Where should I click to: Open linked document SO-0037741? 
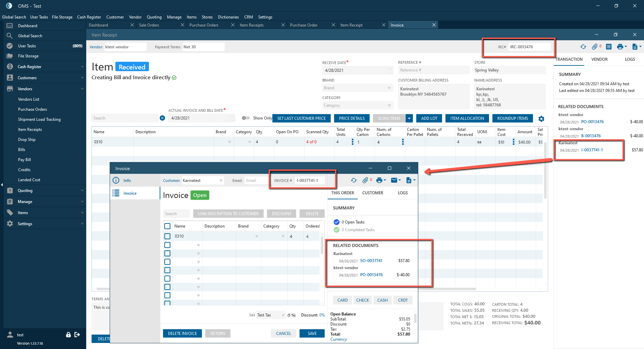pyautogui.click(x=371, y=261)
